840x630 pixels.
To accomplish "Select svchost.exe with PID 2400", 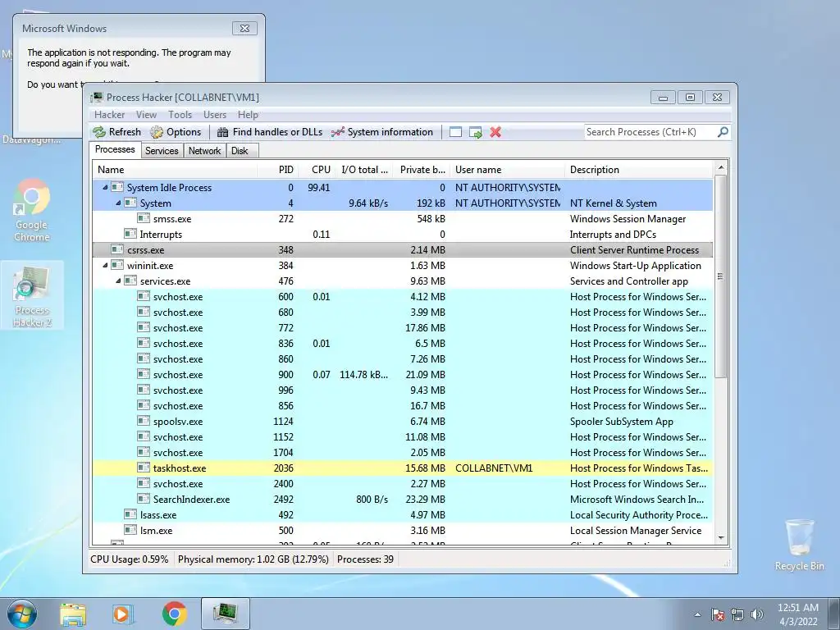I will tap(402, 483).
